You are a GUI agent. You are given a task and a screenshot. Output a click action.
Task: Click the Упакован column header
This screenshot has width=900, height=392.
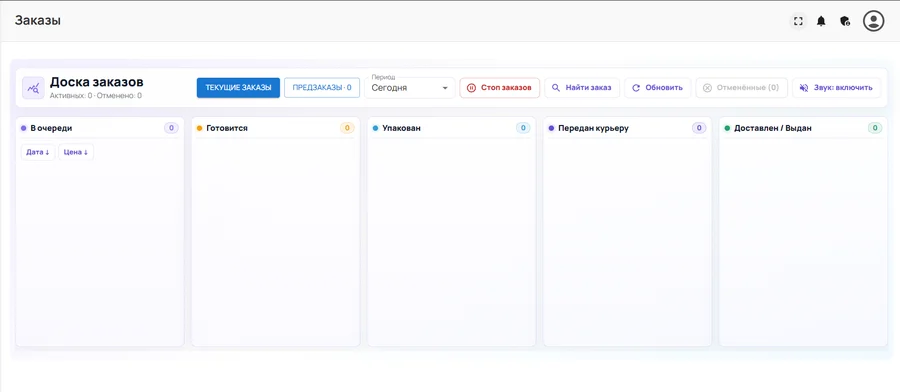point(401,129)
